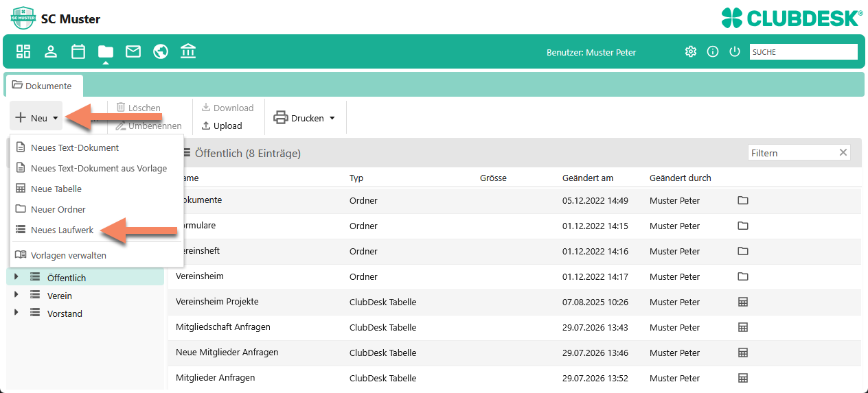Screen dimensions: 868x393
Task: Select the Vereinsheim folder row name
Action: (x=200, y=276)
